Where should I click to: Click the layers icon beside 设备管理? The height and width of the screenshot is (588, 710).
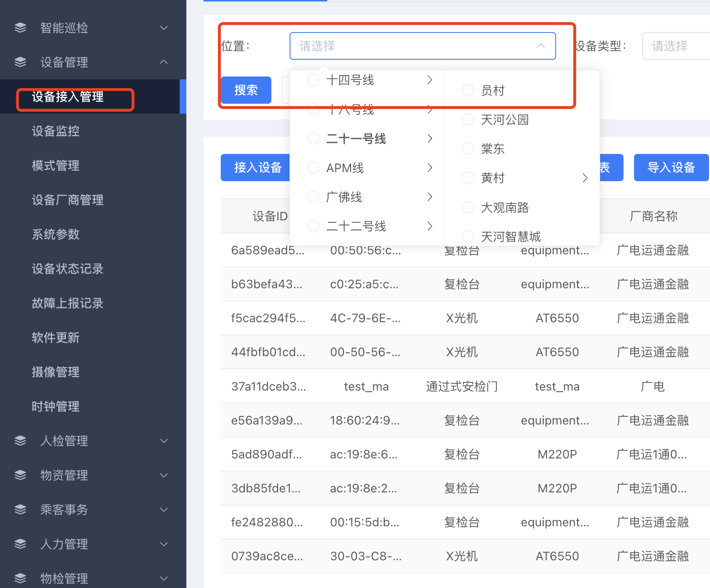pos(21,62)
